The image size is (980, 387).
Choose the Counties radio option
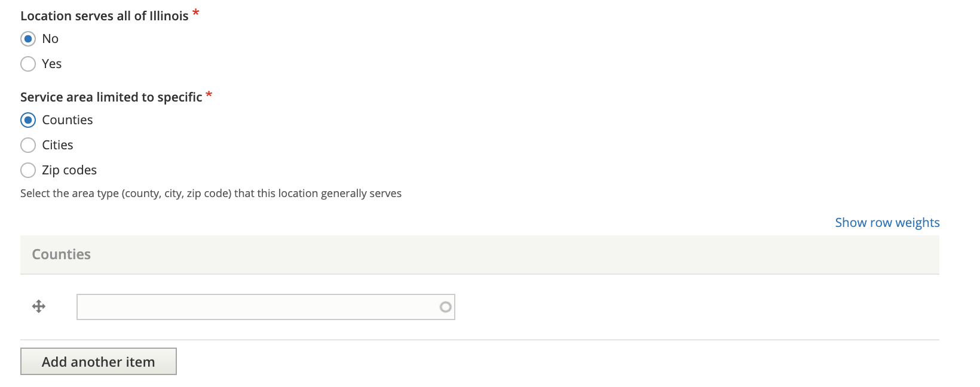pos(28,120)
